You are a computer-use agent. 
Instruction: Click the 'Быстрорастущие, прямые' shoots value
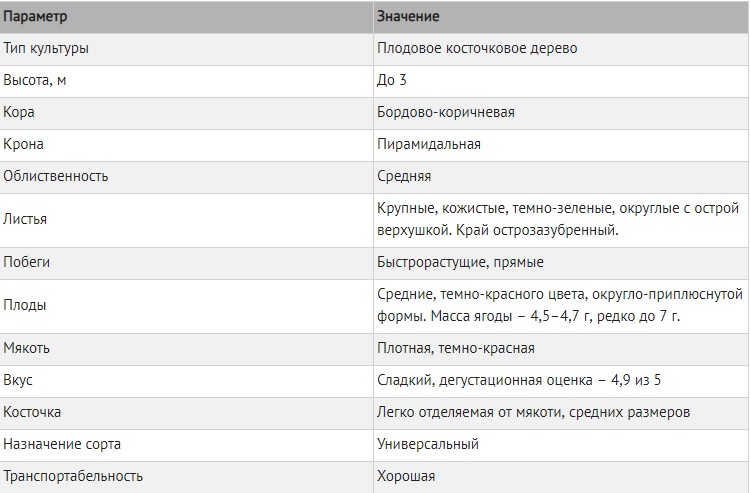coord(460,261)
